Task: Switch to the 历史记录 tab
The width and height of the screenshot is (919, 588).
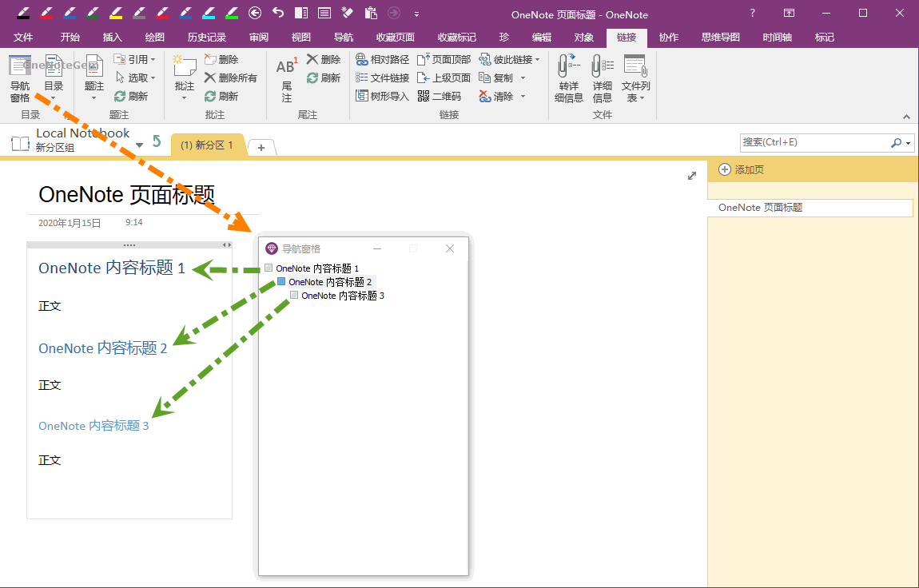Action: point(206,37)
